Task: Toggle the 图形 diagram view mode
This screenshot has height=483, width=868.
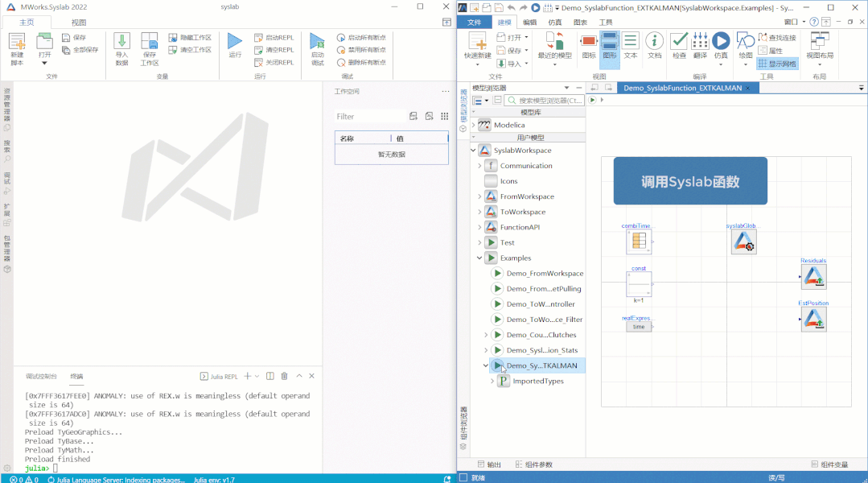Action: point(610,45)
